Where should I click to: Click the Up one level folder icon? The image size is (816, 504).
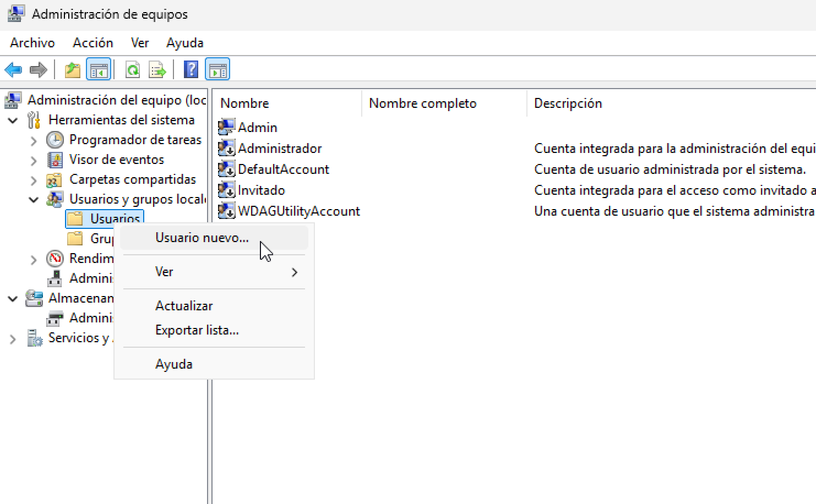pyautogui.click(x=73, y=70)
